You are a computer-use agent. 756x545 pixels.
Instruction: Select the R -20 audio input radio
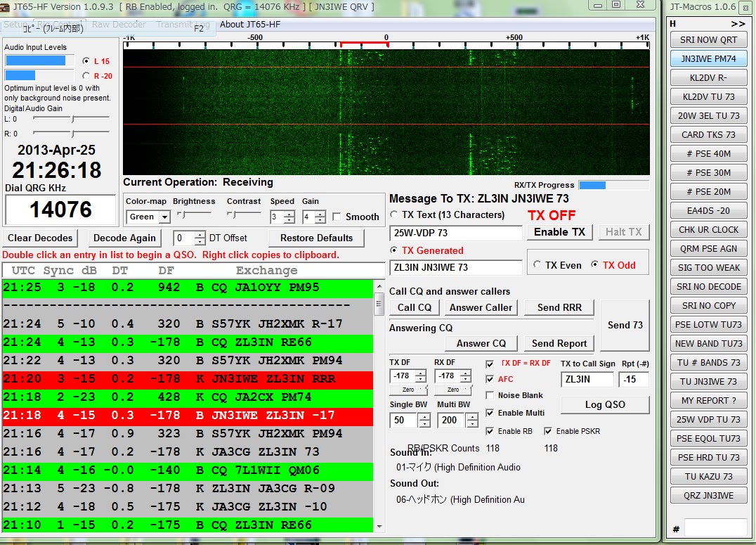click(86, 76)
